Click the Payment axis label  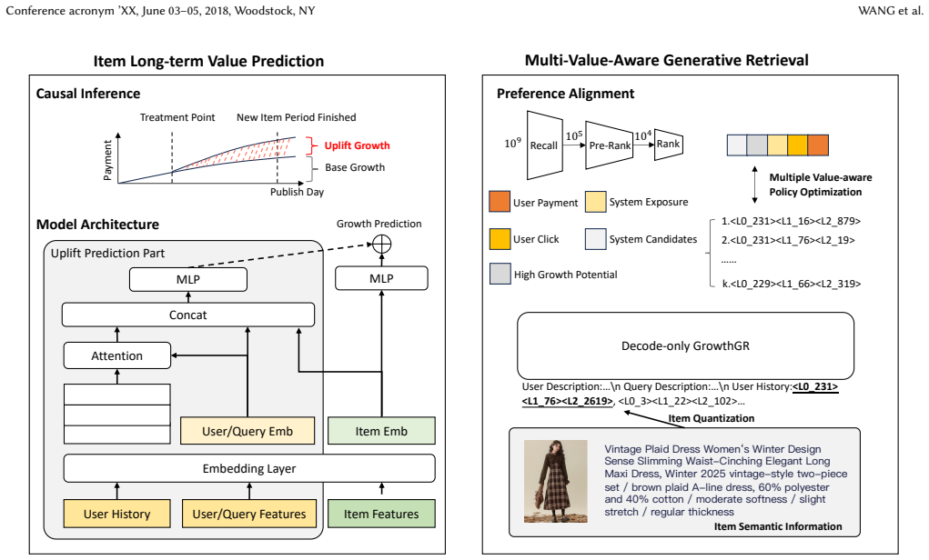tap(107, 160)
